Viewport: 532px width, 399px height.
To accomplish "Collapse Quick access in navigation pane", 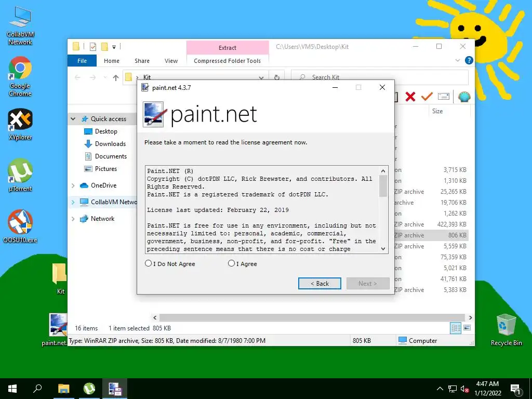I will tap(73, 119).
